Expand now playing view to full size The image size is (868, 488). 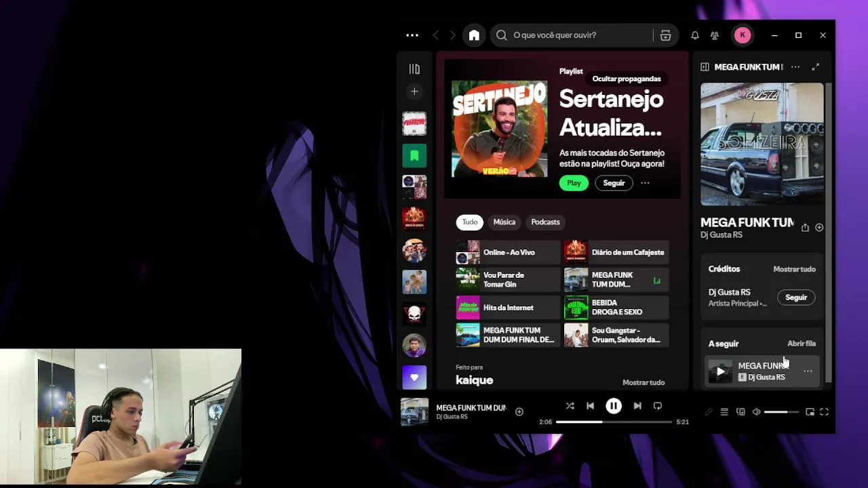click(x=815, y=67)
